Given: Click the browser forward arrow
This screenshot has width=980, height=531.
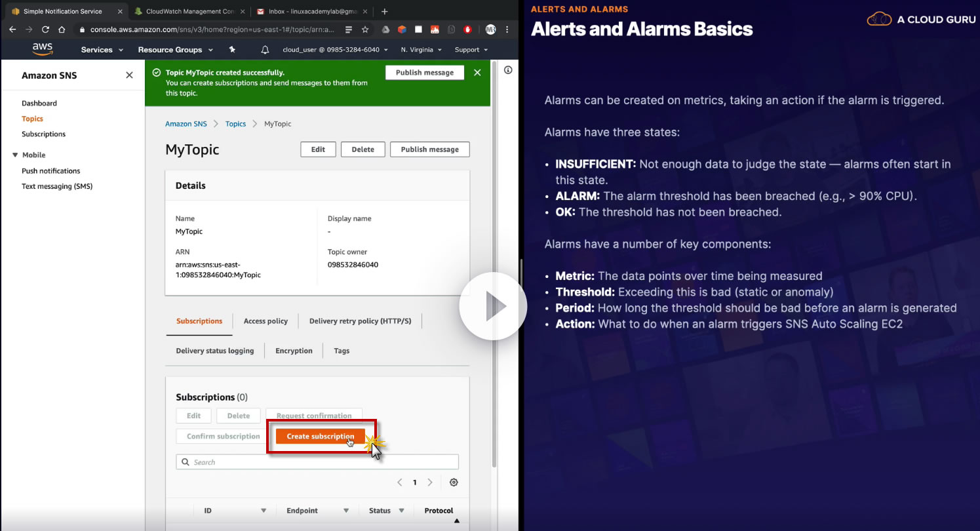Looking at the screenshot, I should [29, 29].
